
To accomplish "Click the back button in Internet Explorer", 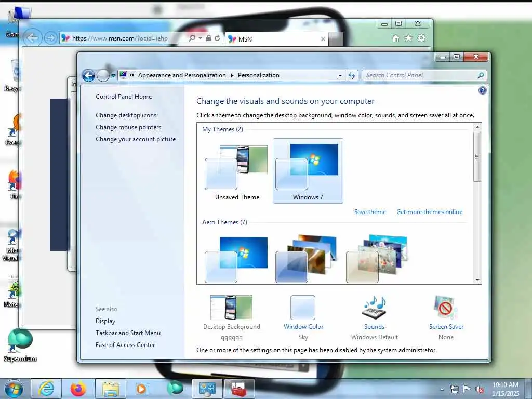I will point(33,38).
